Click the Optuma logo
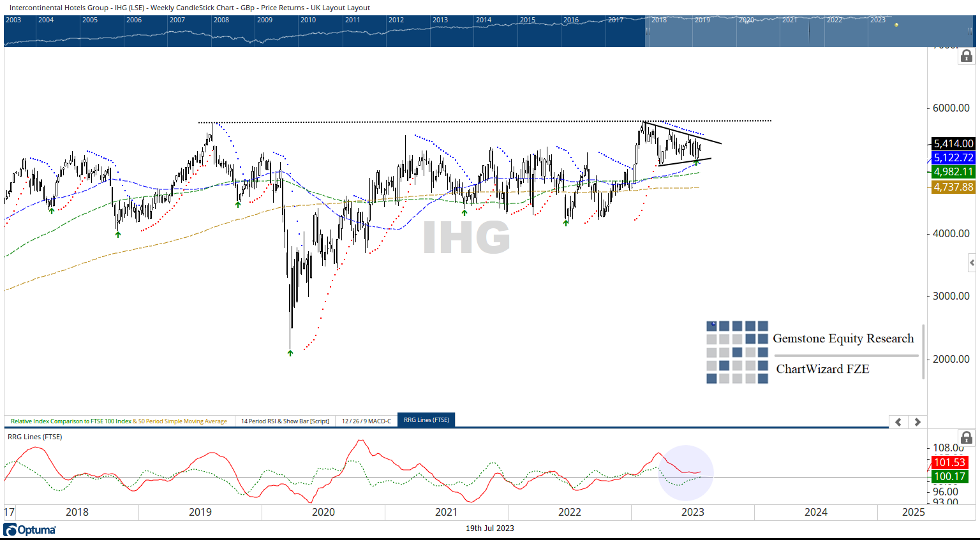 coord(30,530)
